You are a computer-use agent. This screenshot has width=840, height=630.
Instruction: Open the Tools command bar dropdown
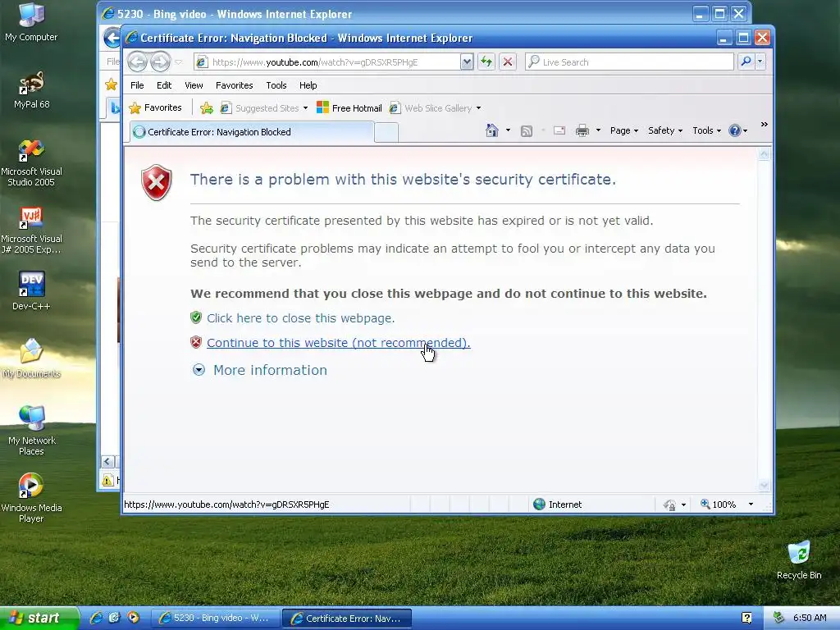[x=706, y=130]
